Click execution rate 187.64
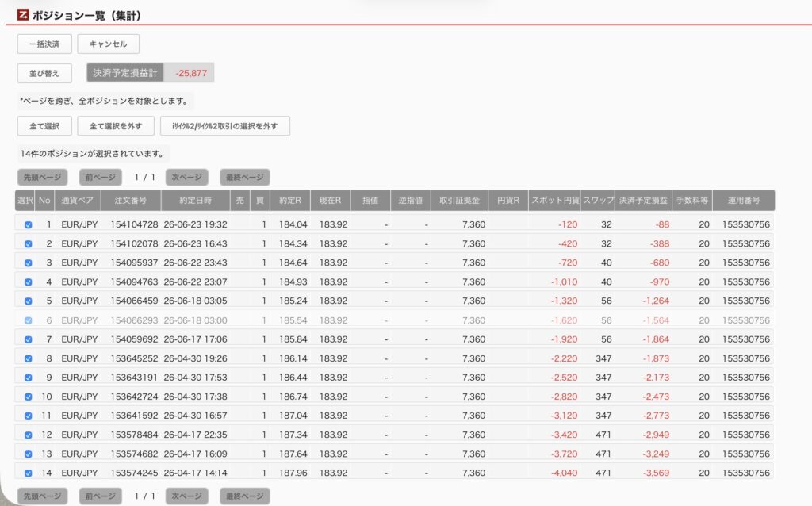This screenshot has height=506, width=812. [x=293, y=454]
